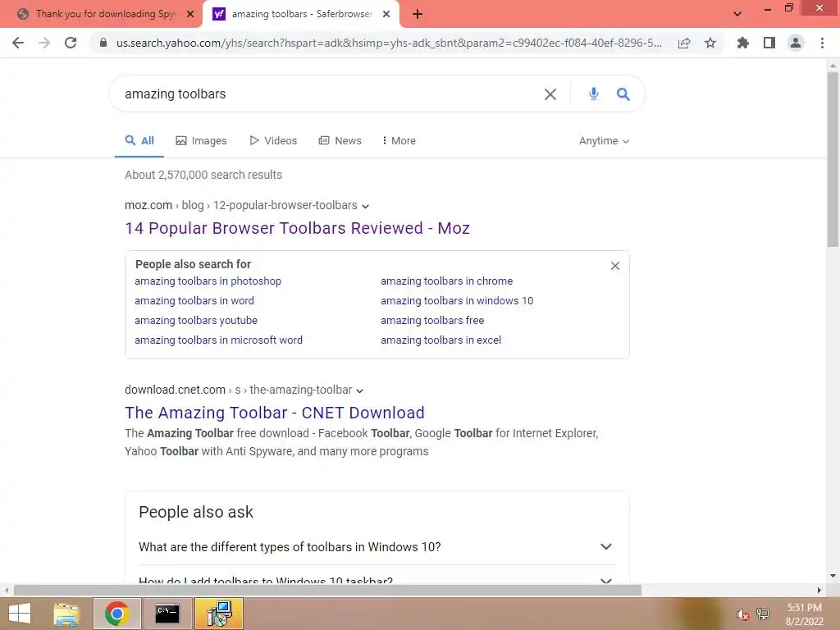Open the Chrome three-dot menu

(x=822, y=43)
